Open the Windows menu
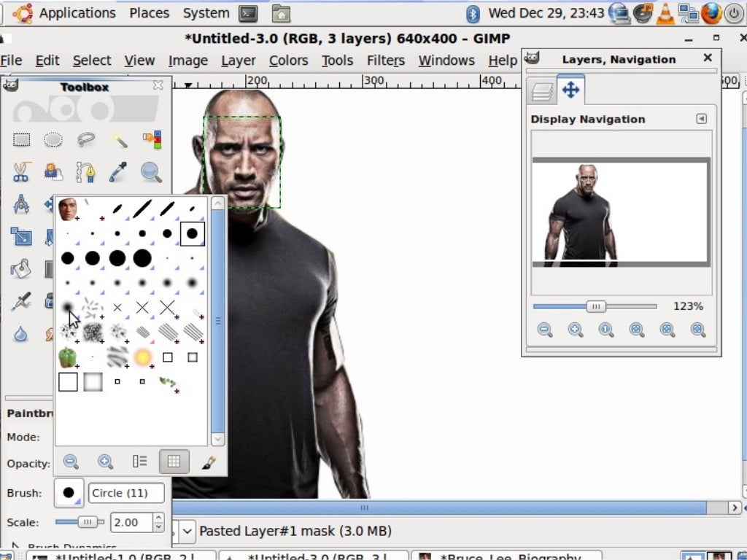This screenshot has height=560, width=747. (x=446, y=61)
